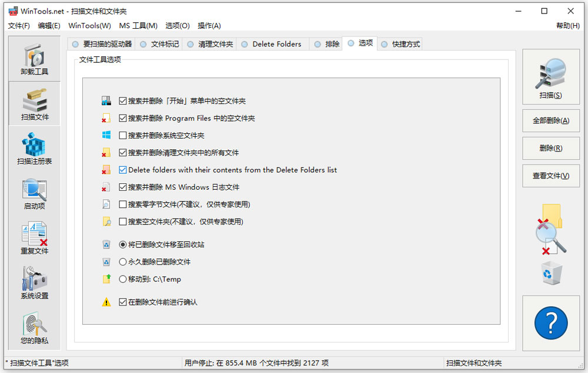Click the empty folder search icon
This screenshot has width=588, height=373.
106,221
